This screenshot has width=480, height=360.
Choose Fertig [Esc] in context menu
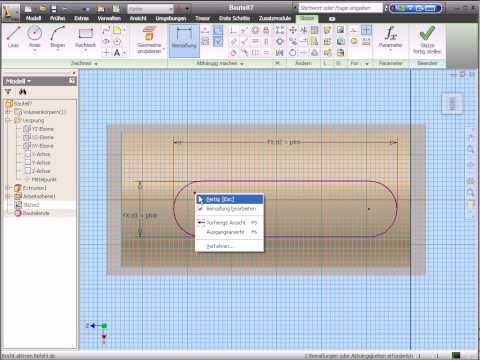point(229,199)
